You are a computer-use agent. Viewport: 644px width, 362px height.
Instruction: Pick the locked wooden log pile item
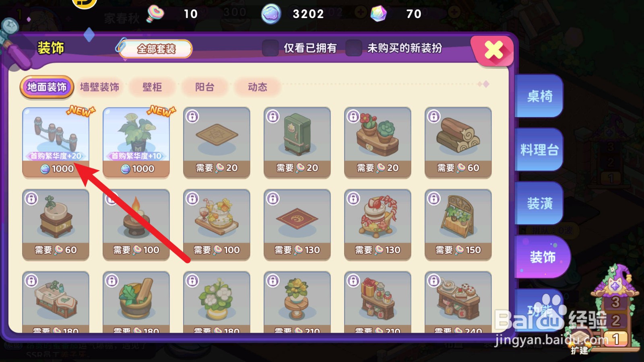[458, 142]
